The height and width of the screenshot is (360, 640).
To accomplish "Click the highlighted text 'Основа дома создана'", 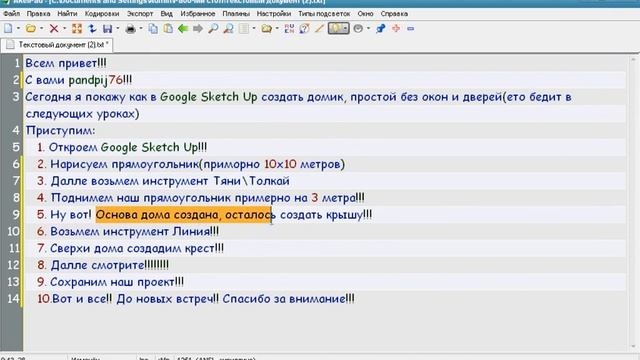I will coord(157,215).
